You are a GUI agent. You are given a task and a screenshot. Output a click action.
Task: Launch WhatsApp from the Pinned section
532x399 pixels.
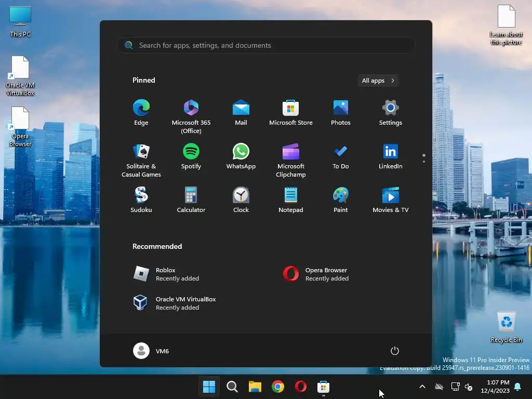point(241,156)
